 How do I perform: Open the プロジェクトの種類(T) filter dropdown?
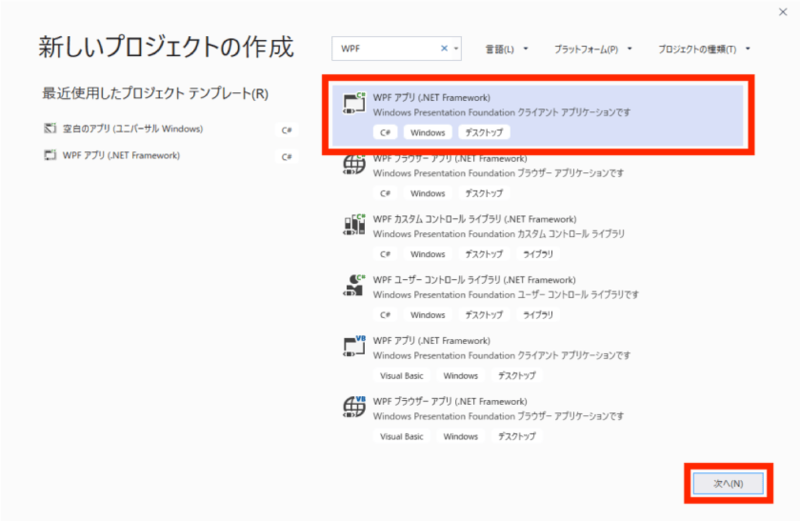point(704,49)
